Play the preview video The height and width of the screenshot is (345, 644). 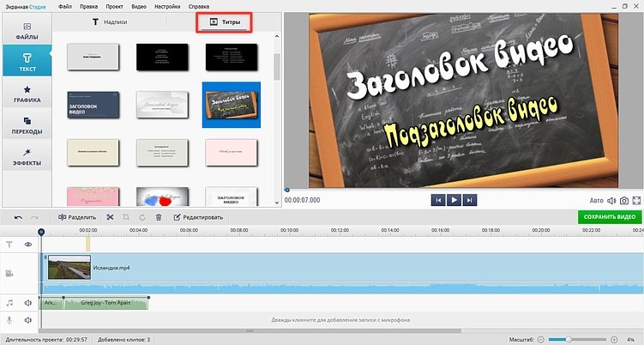point(454,200)
